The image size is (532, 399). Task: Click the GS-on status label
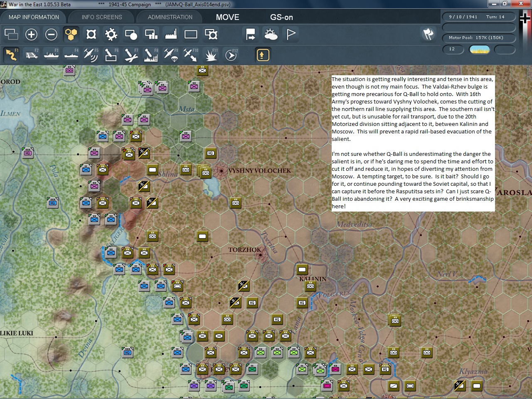click(281, 17)
